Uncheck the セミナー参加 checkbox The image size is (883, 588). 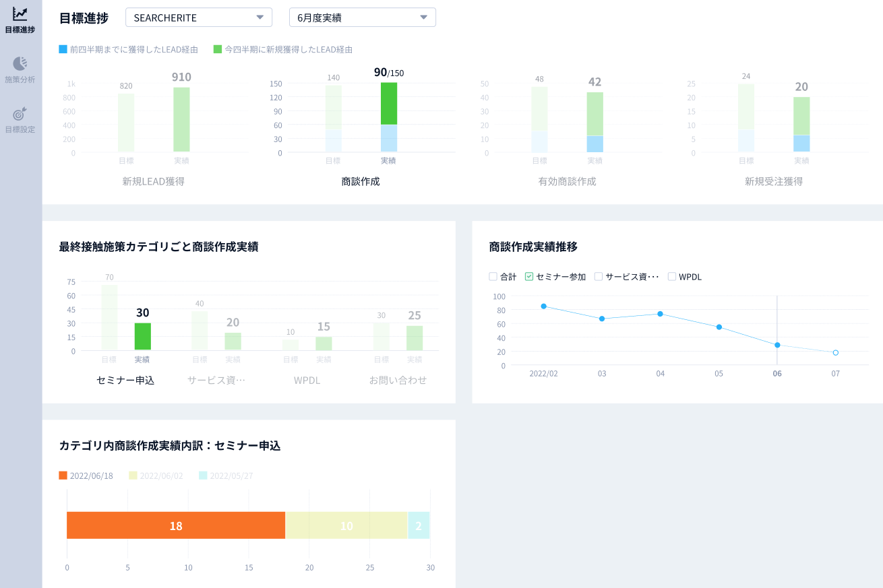coord(529,276)
